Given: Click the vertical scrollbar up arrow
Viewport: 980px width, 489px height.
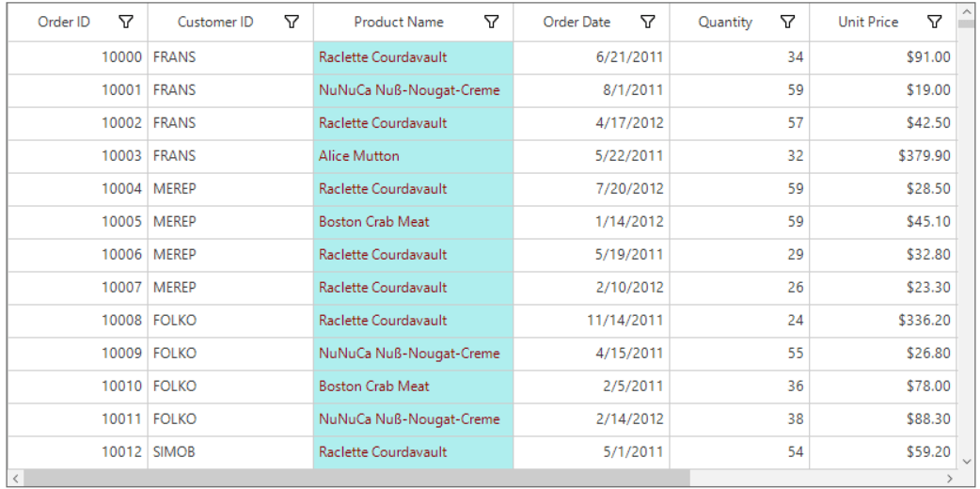Looking at the screenshot, I should tap(966, 10).
